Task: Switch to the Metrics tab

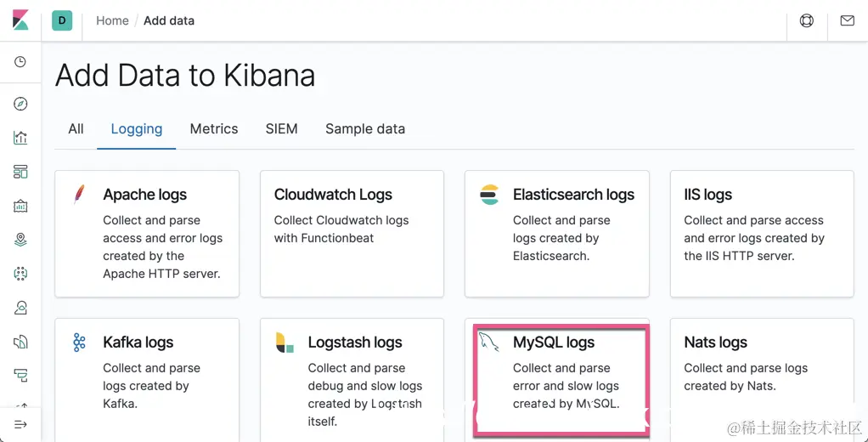Action: [x=214, y=129]
